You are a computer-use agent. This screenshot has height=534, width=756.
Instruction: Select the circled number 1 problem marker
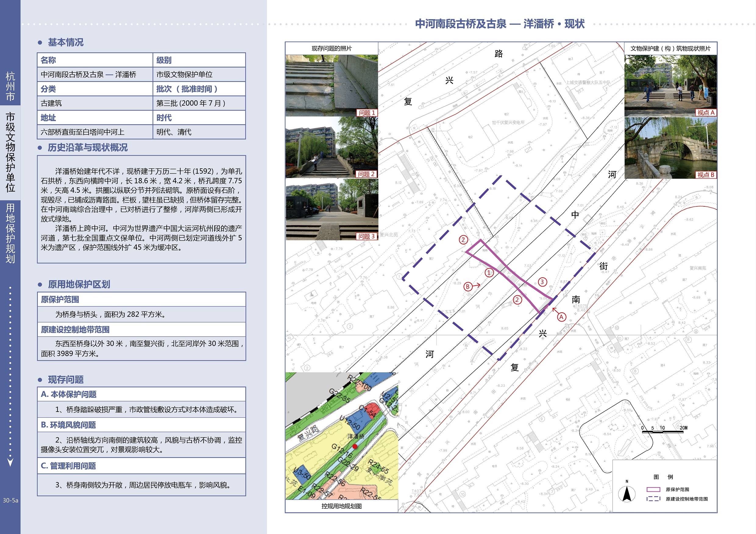(x=489, y=273)
